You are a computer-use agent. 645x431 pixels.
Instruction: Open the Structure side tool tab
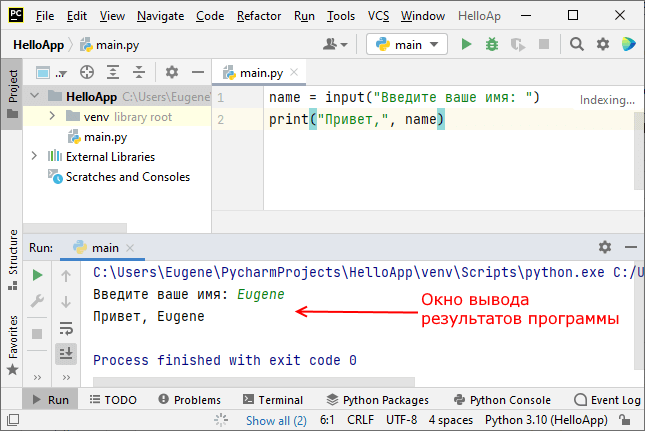pos(12,260)
